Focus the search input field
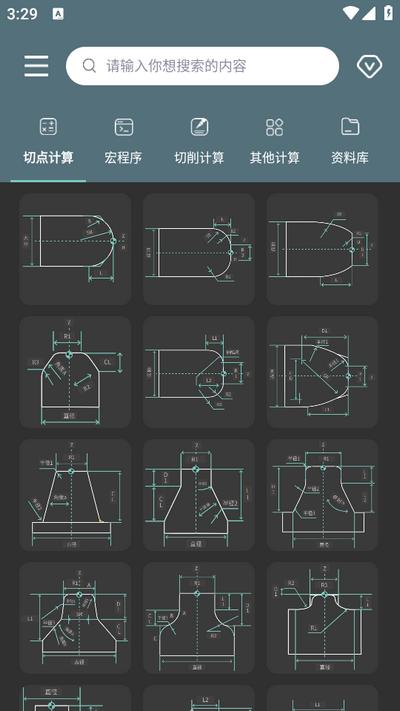400x711 pixels. (202, 66)
